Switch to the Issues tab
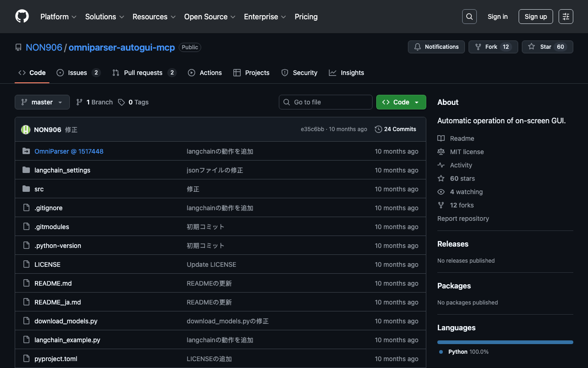Viewport: 588px width, 368px height. [78, 73]
